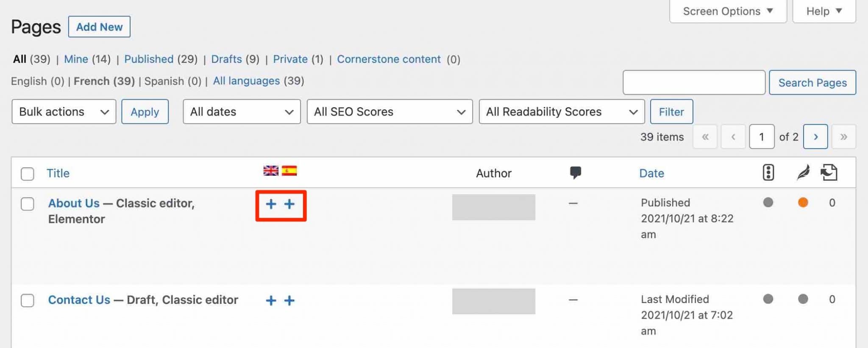Image resolution: width=868 pixels, height=348 pixels.
Task: Add a translation for the Contact Us page
Action: pyautogui.click(x=271, y=300)
